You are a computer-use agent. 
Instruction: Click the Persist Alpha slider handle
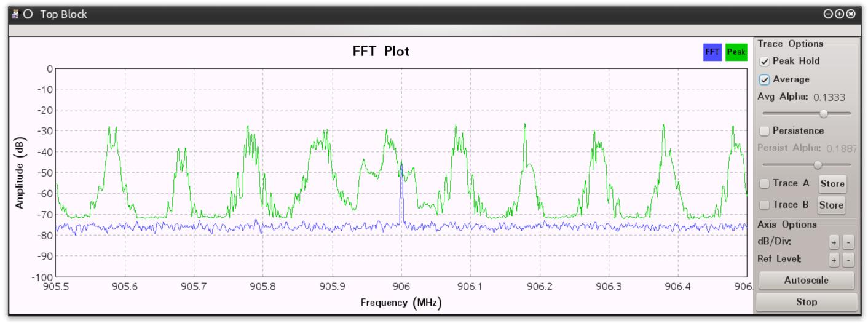tap(817, 164)
